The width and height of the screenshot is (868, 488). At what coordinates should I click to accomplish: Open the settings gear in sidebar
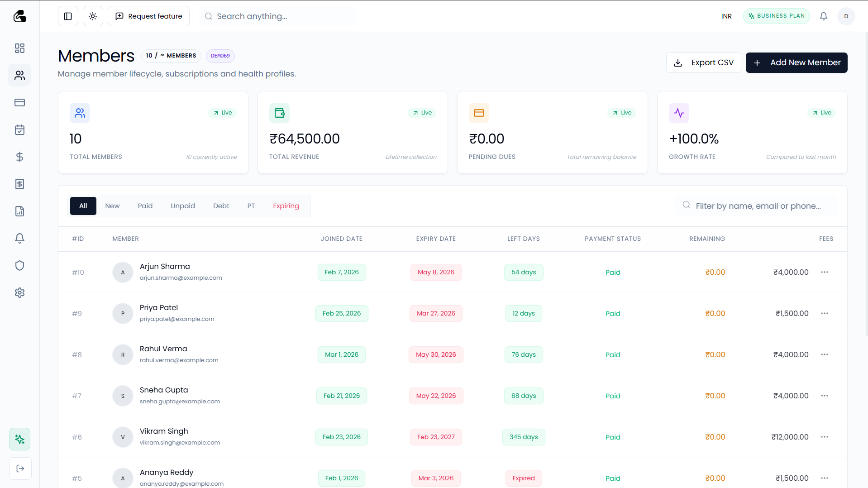pyautogui.click(x=19, y=293)
